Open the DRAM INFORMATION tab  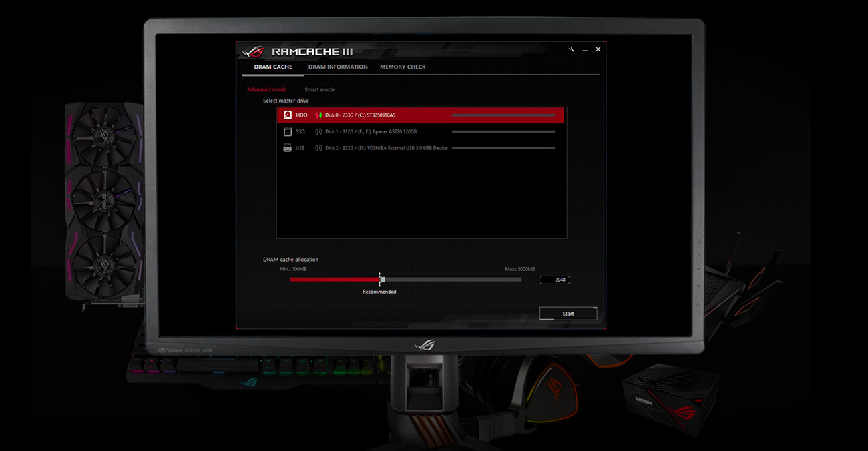pyautogui.click(x=338, y=67)
